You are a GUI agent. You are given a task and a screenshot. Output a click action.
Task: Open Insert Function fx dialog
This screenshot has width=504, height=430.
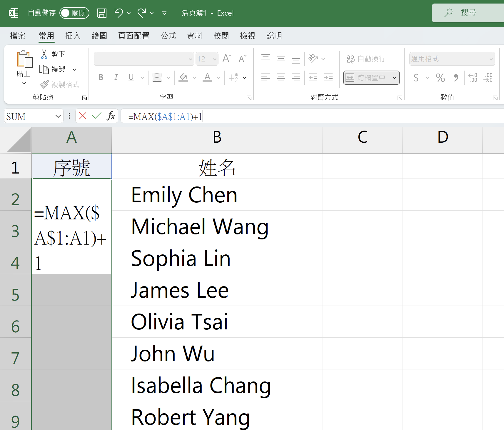[111, 116]
